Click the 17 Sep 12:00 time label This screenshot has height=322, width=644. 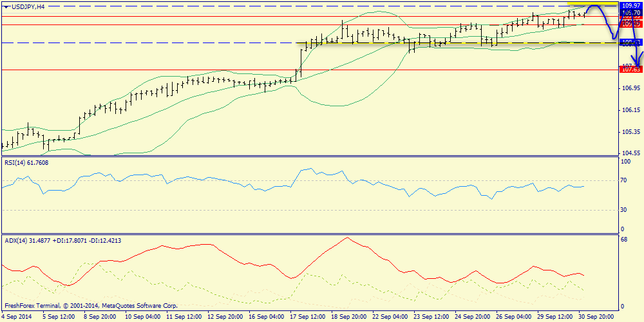point(307,317)
